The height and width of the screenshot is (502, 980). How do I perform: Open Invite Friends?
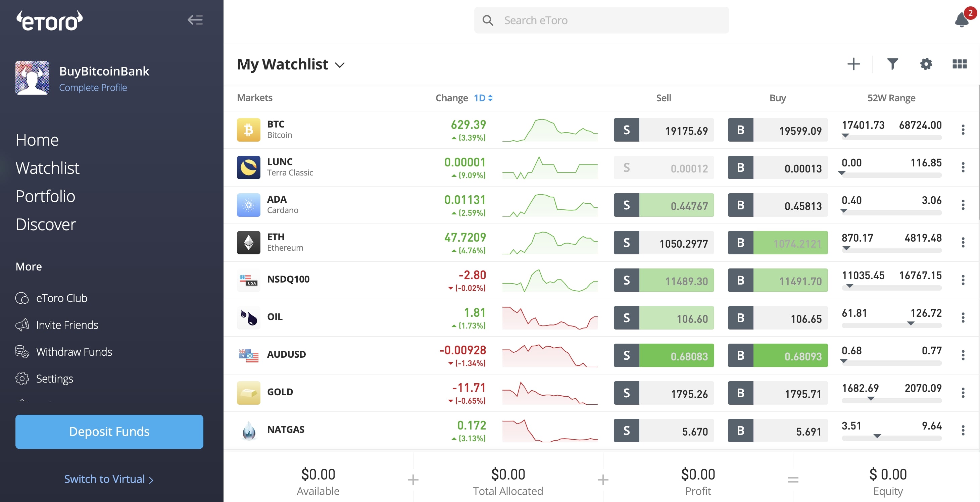[x=57, y=325]
